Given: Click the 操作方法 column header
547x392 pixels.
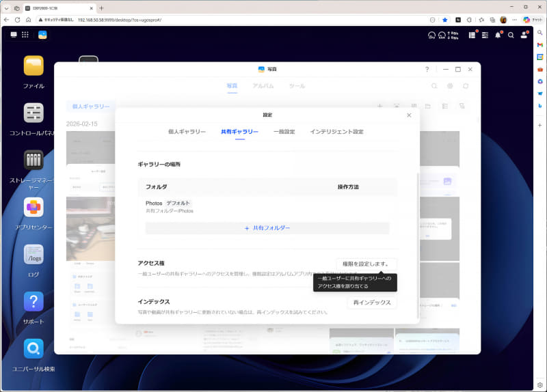Looking at the screenshot, I should pyautogui.click(x=348, y=186).
